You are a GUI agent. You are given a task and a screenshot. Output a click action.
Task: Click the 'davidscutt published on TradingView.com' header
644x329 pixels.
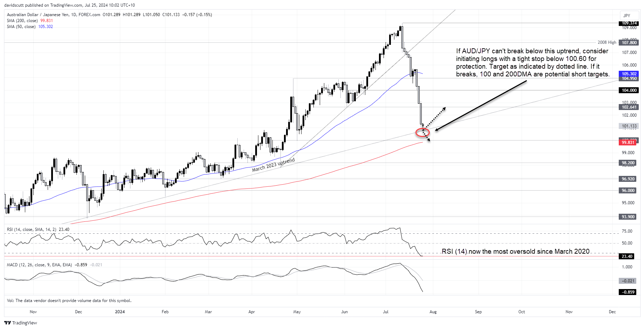[x=69, y=5]
